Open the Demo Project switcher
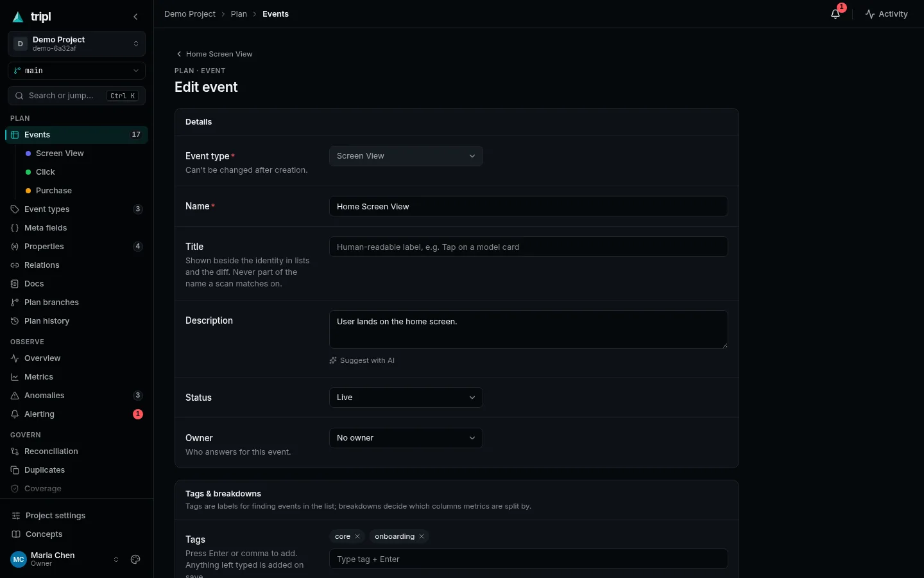 pos(76,44)
